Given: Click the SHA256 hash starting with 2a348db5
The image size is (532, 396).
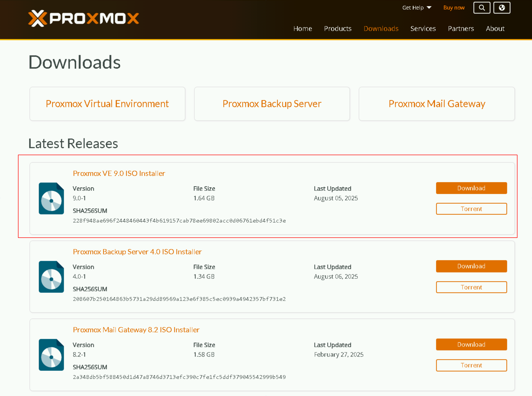Looking at the screenshot, I should [179, 377].
